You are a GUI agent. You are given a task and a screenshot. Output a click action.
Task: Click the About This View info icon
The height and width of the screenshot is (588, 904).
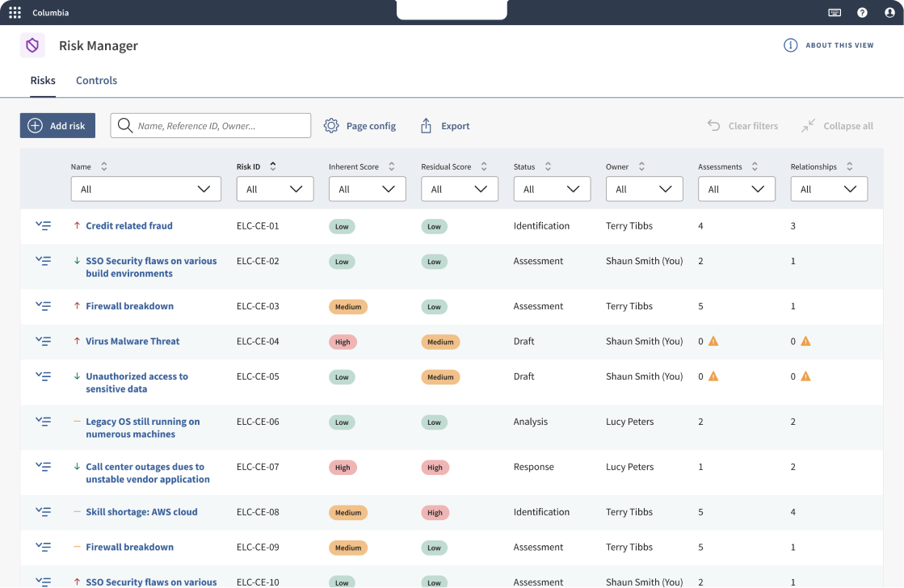[790, 45]
